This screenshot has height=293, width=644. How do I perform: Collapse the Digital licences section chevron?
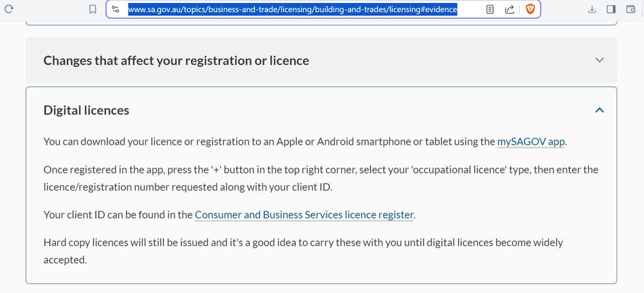(x=600, y=110)
